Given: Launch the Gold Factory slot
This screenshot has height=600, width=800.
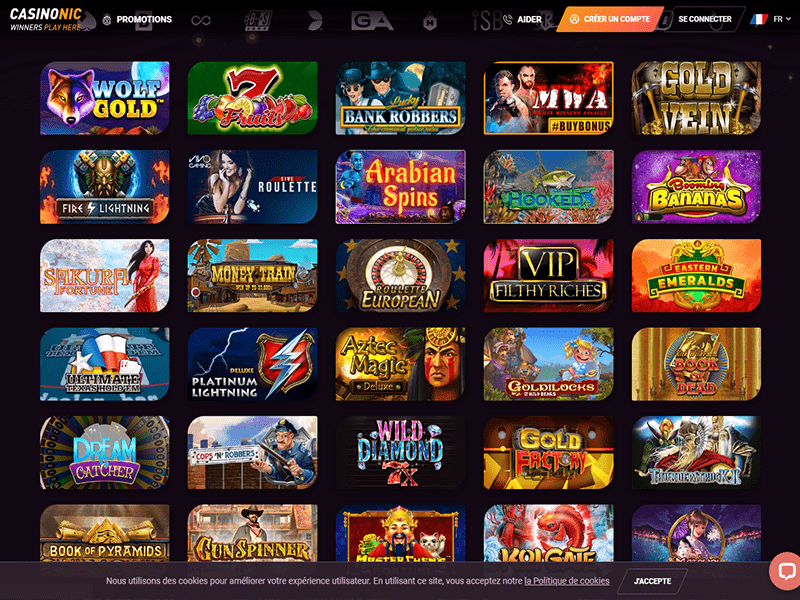Looking at the screenshot, I should click(548, 453).
